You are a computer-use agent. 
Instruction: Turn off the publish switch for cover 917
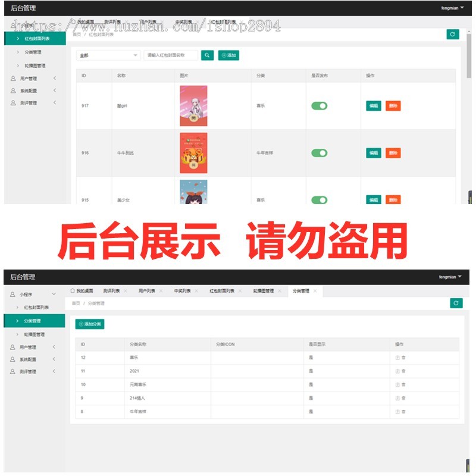coord(320,106)
